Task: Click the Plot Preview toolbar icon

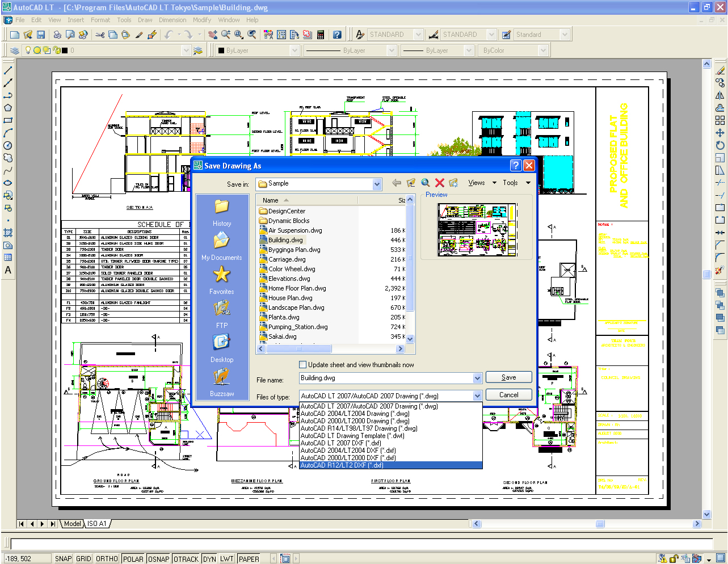Action: 70,35
